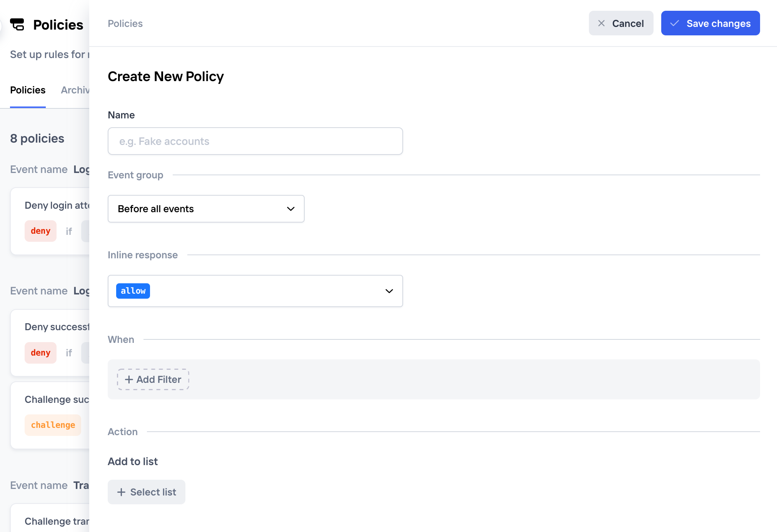Click the Add Filter button
The width and height of the screenshot is (777, 532).
click(x=153, y=379)
